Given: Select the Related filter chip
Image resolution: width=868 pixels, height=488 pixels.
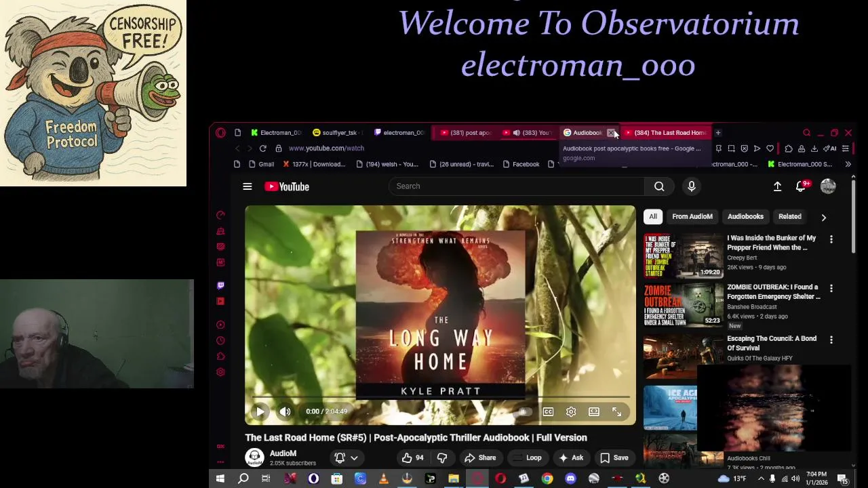Looking at the screenshot, I should point(790,216).
